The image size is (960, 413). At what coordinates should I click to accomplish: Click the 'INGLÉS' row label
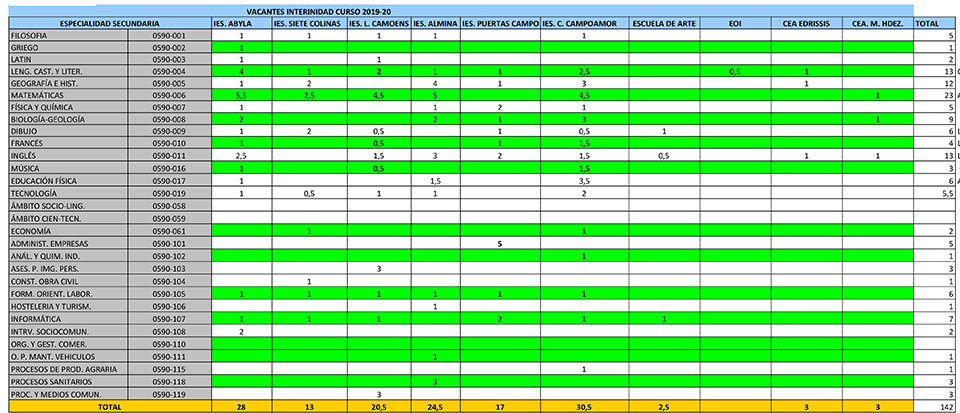point(69,156)
